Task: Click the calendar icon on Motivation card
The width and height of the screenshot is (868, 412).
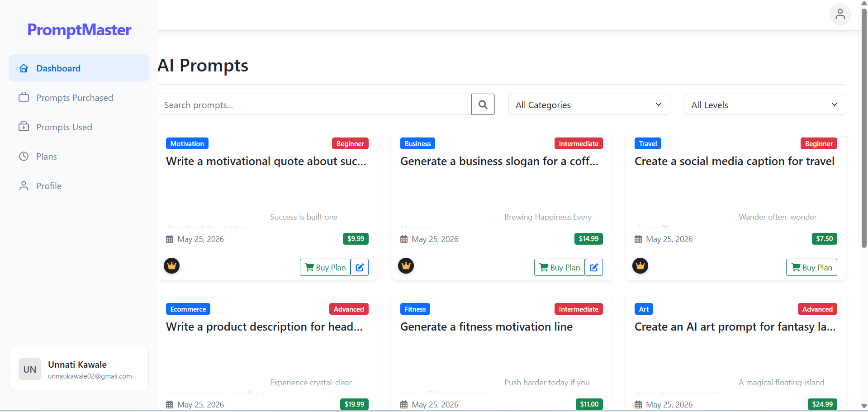Action: (x=170, y=239)
